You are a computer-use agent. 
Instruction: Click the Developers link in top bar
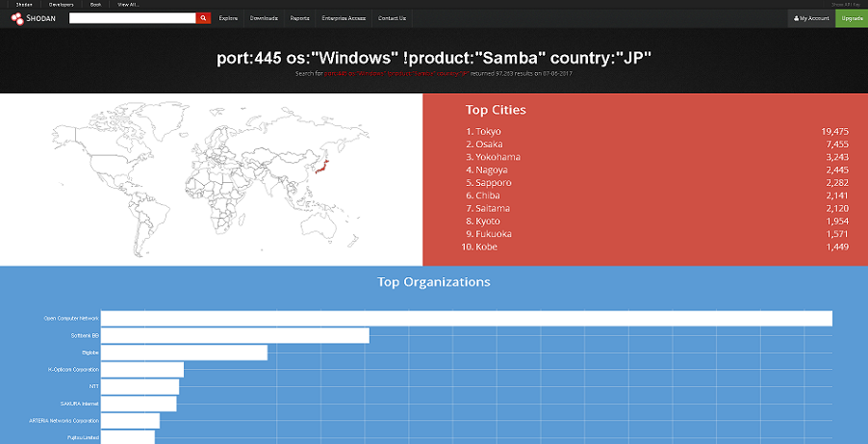[x=61, y=5]
